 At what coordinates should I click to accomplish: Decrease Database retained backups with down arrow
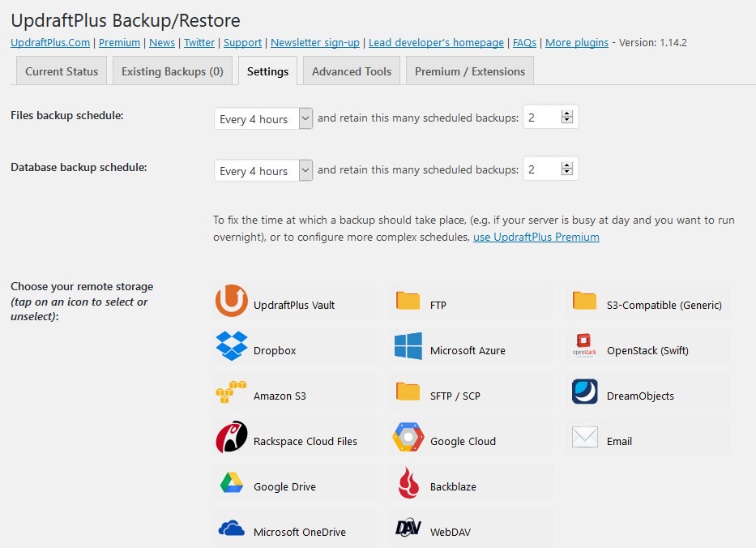(567, 172)
